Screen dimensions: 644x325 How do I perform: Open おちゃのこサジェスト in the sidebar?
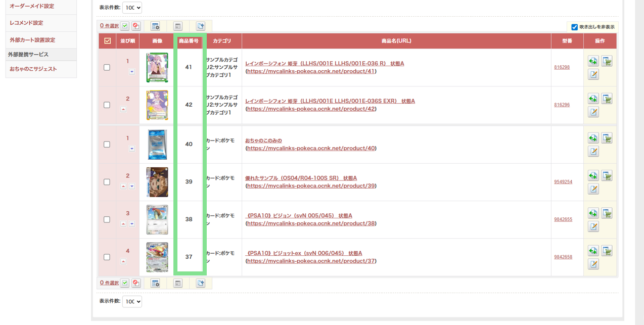coord(33,69)
